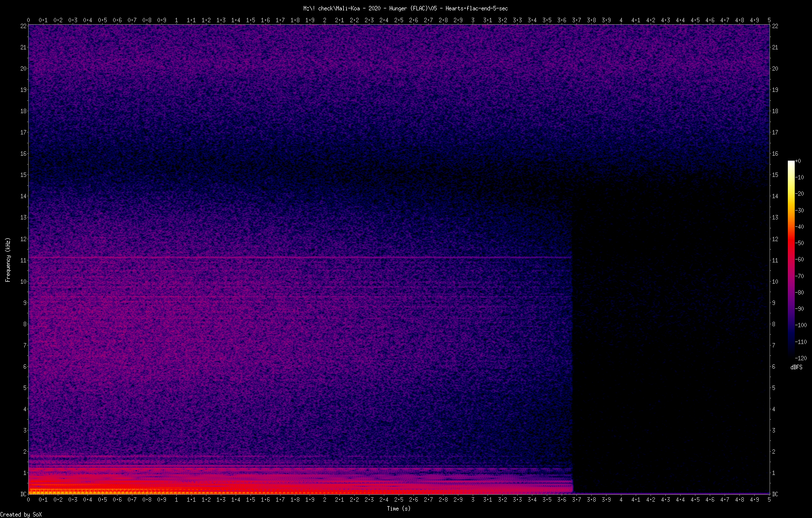This screenshot has height=518, width=812.
Task: Click the "Time (s)" axis label
Action: [x=399, y=509]
